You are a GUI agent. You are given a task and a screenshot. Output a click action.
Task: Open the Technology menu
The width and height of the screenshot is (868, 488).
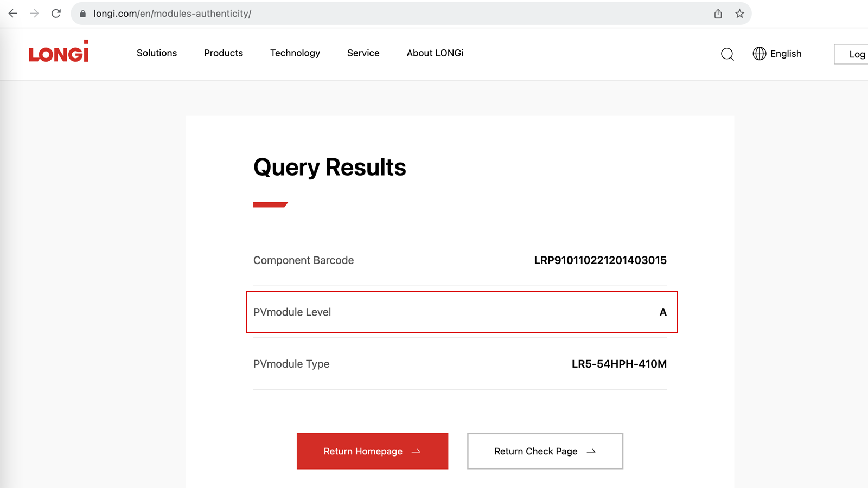click(295, 53)
